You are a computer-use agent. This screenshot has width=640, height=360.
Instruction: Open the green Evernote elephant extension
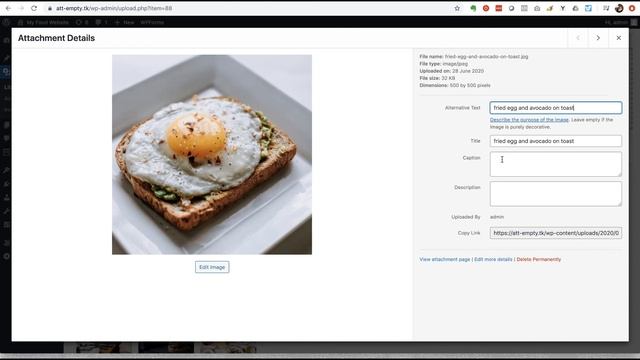point(473,8)
